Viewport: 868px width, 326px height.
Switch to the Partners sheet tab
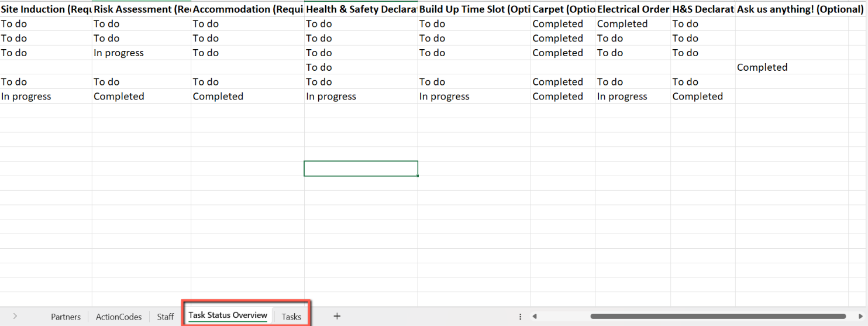click(66, 317)
